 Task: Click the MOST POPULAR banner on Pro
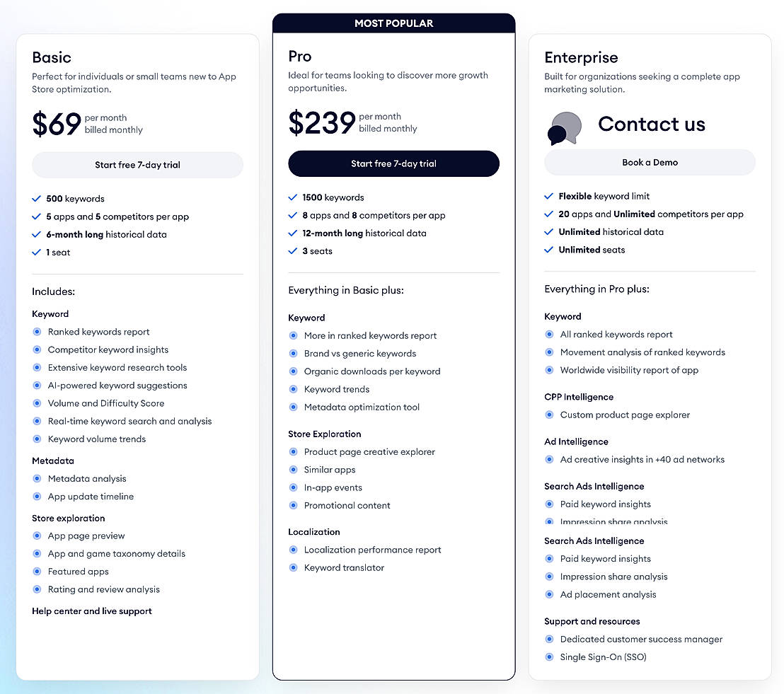[x=393, y=23]
